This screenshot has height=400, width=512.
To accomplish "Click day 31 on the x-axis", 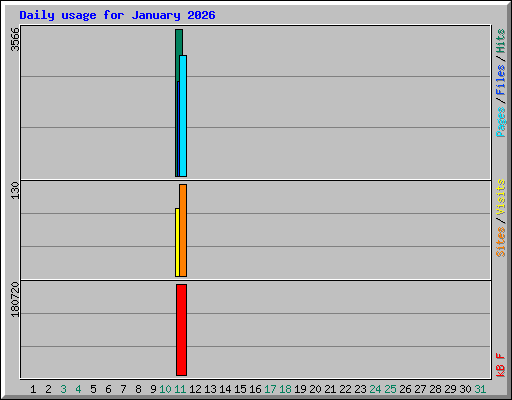I will point(480,389).
